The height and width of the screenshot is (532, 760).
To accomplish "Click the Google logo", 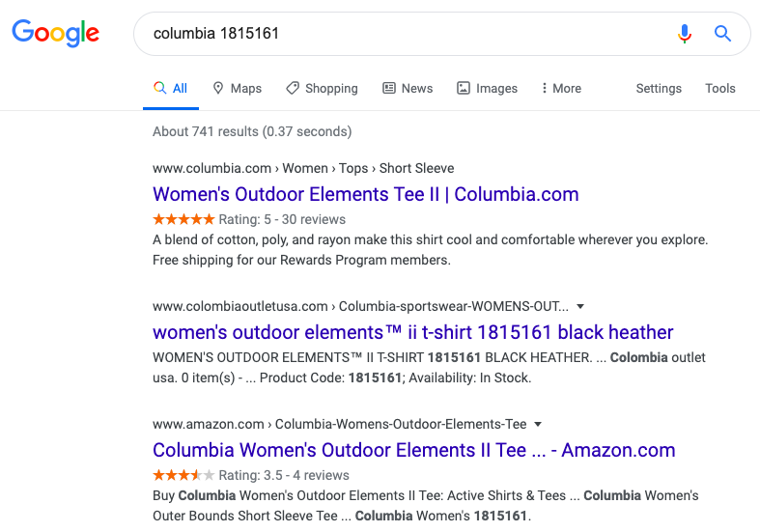I will click(56, 34).
